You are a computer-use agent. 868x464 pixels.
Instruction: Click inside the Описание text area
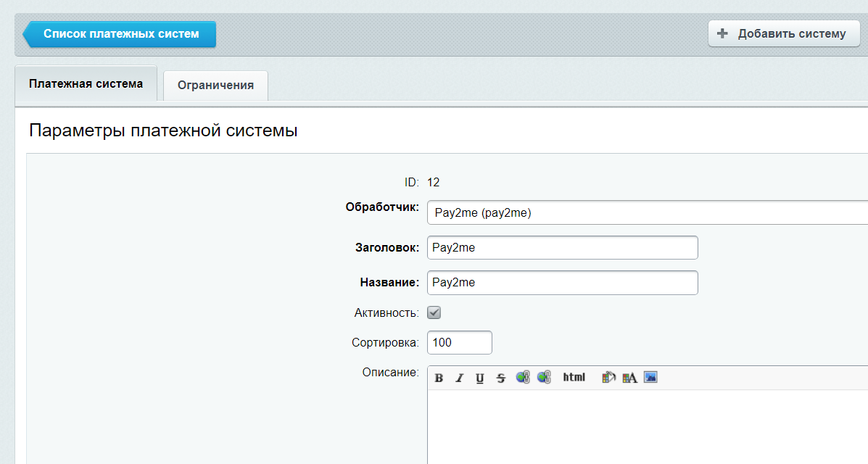(x=645, y=428)
